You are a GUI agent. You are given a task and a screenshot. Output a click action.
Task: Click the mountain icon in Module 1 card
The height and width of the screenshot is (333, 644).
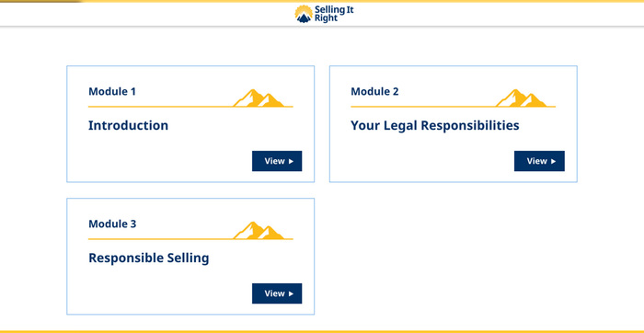(x=259, y=98)
